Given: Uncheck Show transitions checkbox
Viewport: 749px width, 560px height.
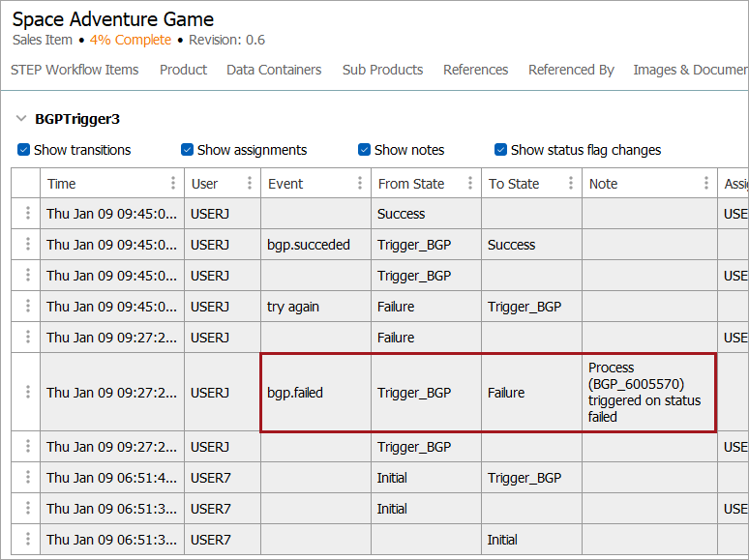Looking at the screenshot, I should (x=24, y=150).
